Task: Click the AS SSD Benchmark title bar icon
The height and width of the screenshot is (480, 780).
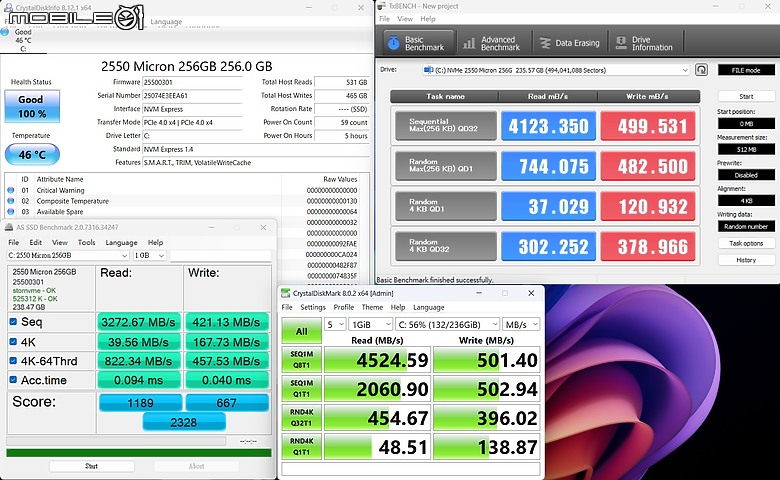Action: (9, 227)
